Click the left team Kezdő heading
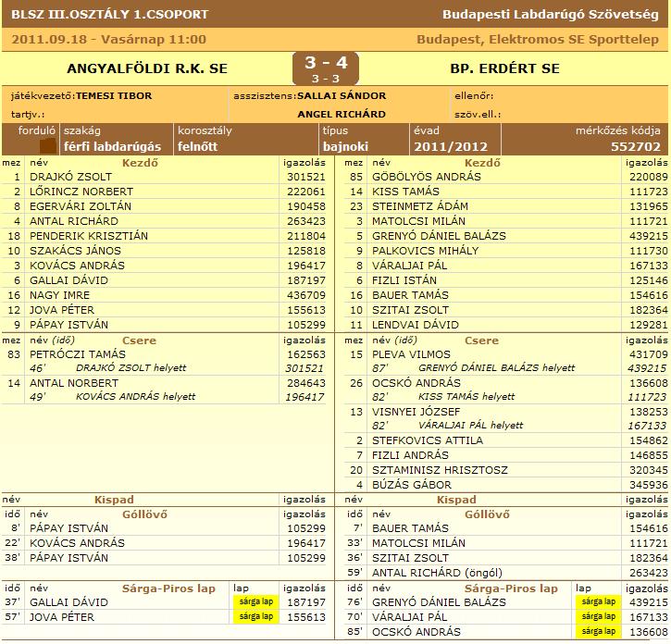Viewport: 671px width, 644px height. pos(140,163)
